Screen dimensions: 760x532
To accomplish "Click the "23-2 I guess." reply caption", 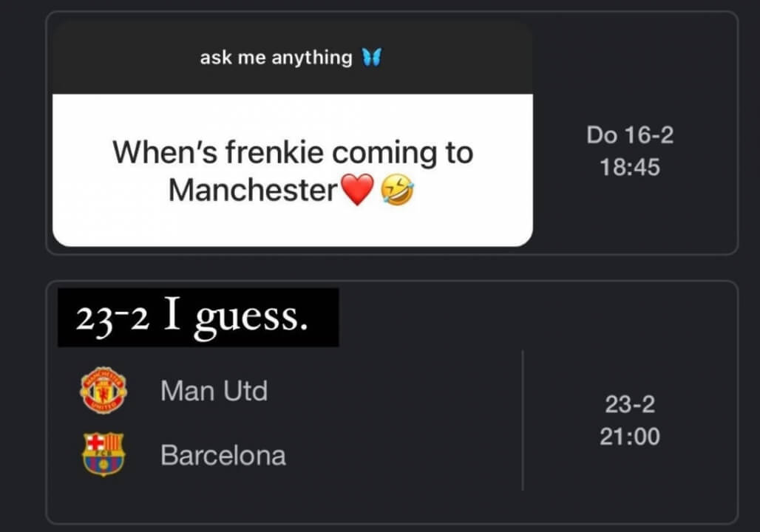I will (x=198, y=317).
